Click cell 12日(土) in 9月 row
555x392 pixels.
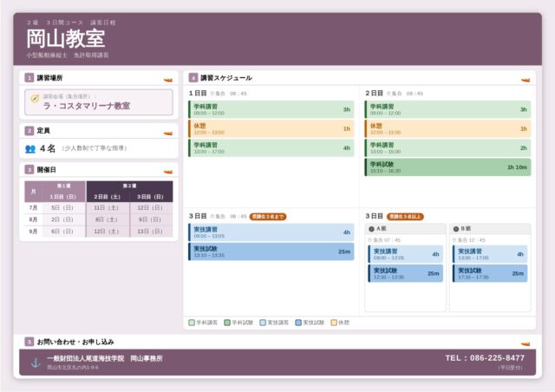pos(107,232)
